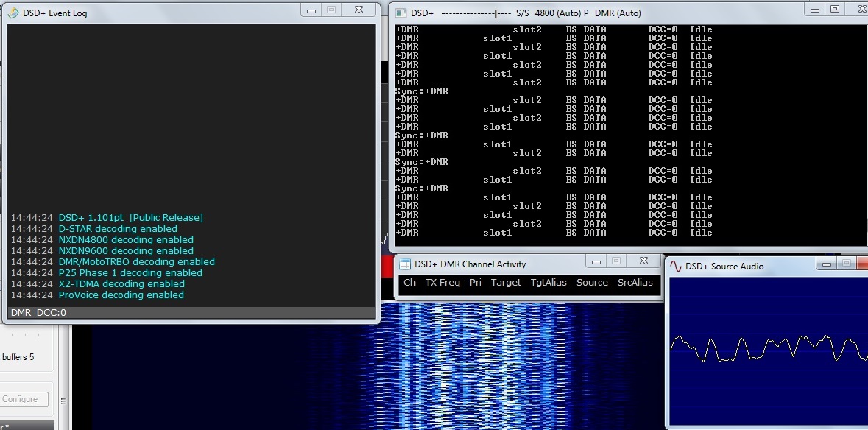868x430 pixels.
Task: Click the 'NXDN9600 decoding enabled' log entry
Action: coord(126,250)
